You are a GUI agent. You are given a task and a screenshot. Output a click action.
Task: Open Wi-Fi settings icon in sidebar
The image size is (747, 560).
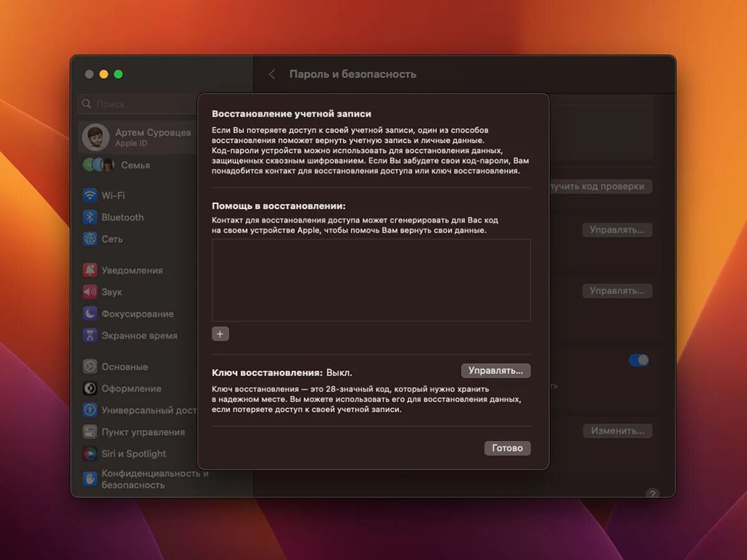click(90, 195)
